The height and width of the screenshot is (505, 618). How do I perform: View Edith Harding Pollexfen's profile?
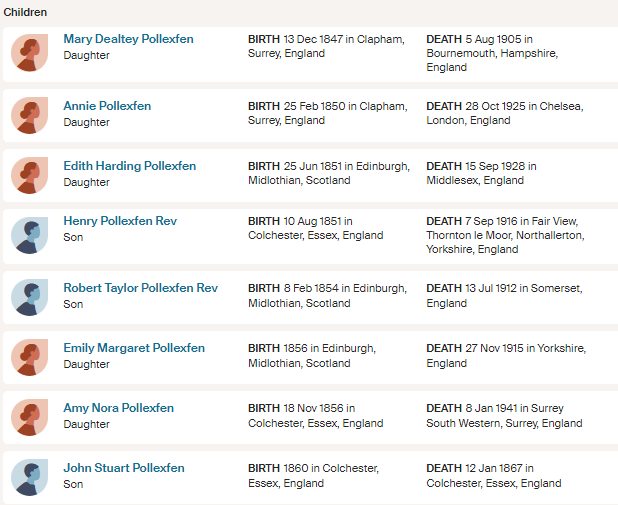tap(129, 166)
